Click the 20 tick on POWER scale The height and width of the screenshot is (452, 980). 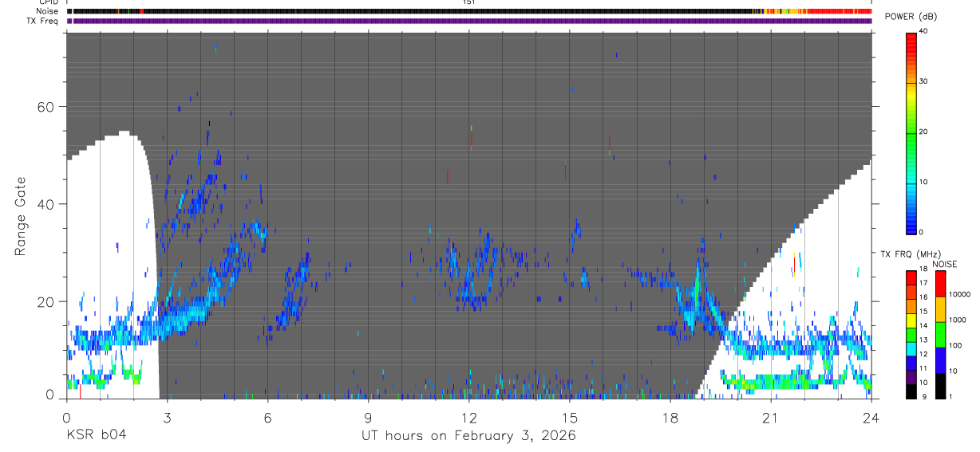coord(925,132)
